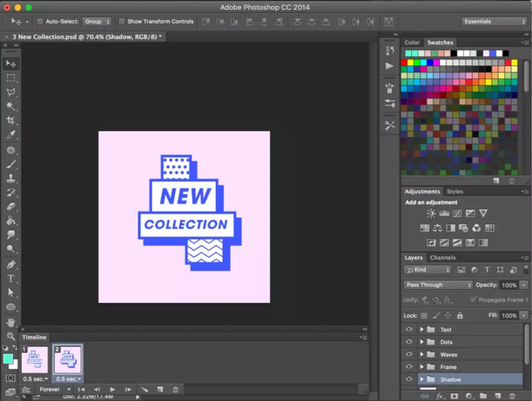
Task: Select the Dodge tool
Action: (11, 249)
